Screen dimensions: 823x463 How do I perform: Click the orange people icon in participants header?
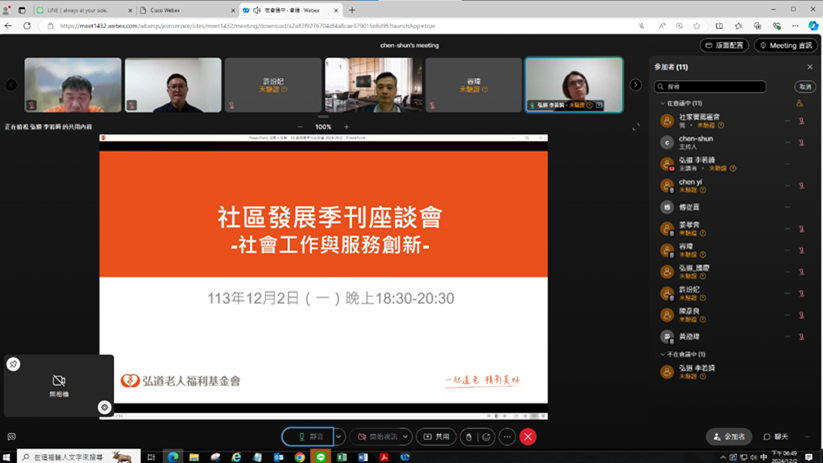(799, 103)
